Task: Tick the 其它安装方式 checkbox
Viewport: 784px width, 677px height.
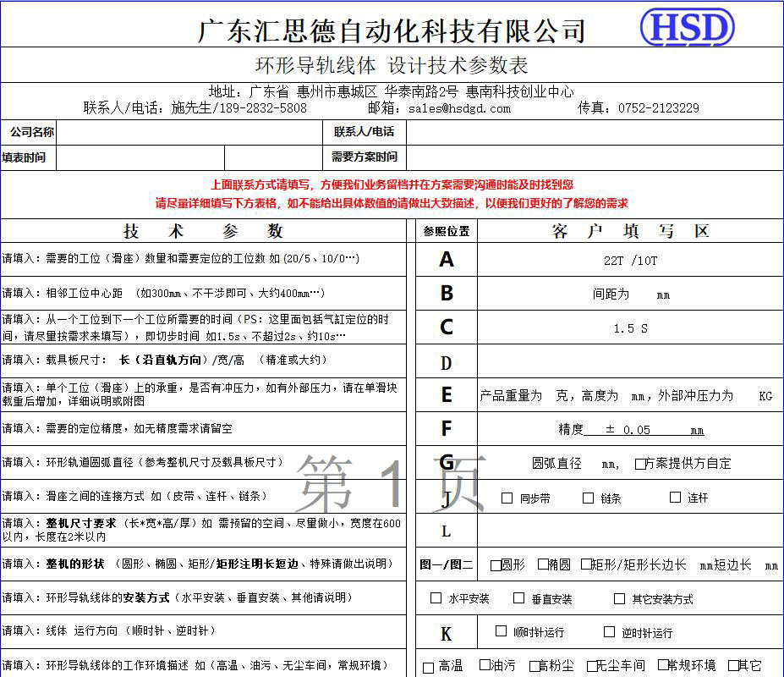Action: (620, 598)
